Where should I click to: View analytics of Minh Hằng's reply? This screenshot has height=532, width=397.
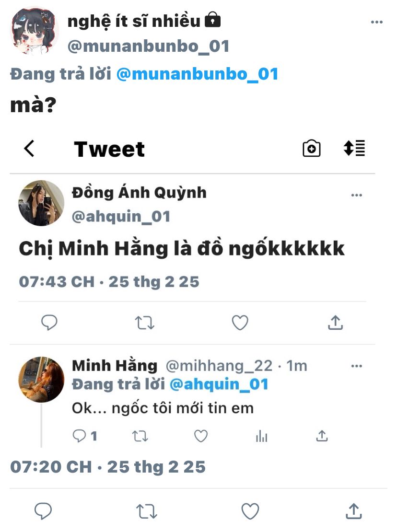[262, 436]
